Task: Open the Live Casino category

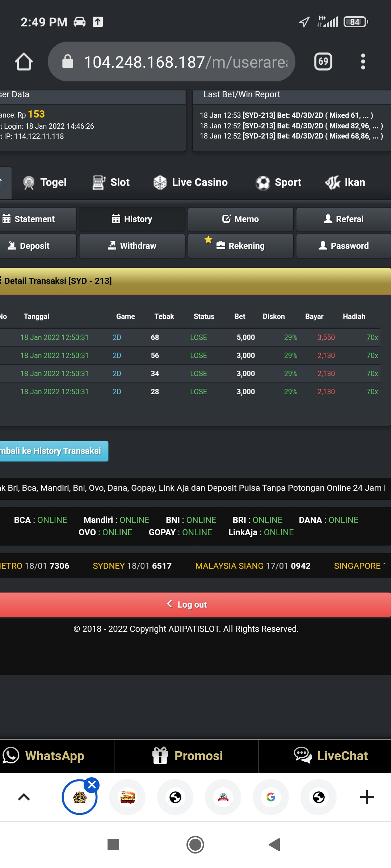Action: [x=191, y=182]
